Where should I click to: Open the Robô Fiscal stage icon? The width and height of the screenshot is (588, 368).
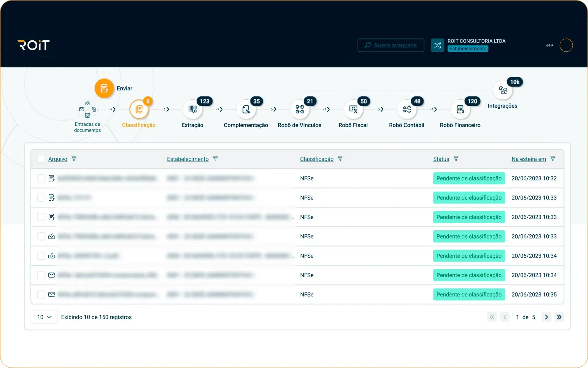pos(353,109)
